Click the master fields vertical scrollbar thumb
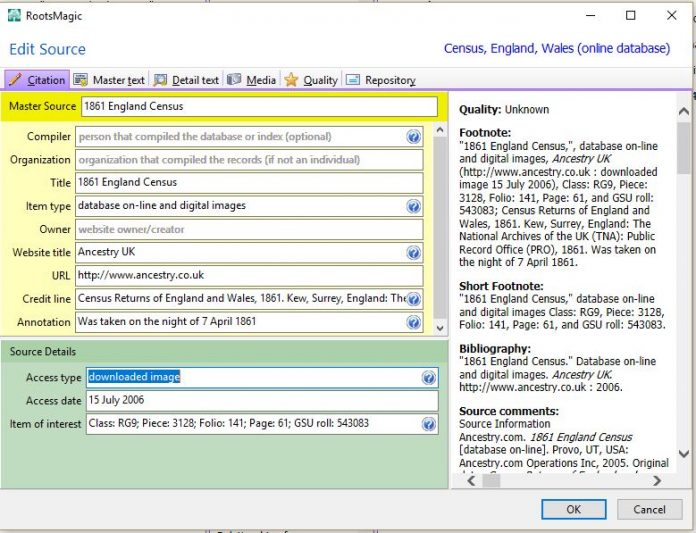This screenshot has width=696, height=533. coord(439,228)
